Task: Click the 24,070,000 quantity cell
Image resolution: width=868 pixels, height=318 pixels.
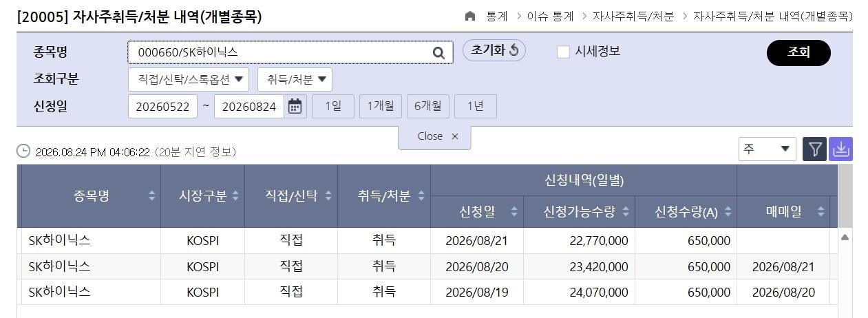Action: tap(579, 292)
